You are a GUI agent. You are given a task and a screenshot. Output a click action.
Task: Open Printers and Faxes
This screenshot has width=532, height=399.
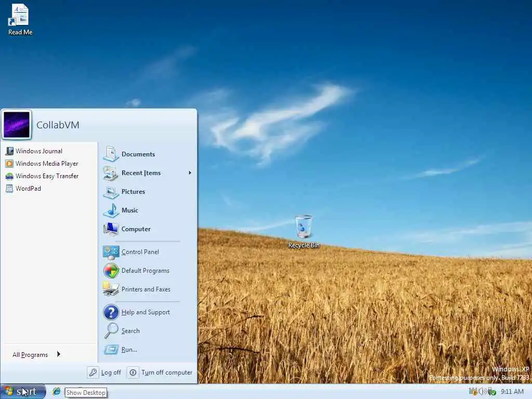click(x=147, y=289)
